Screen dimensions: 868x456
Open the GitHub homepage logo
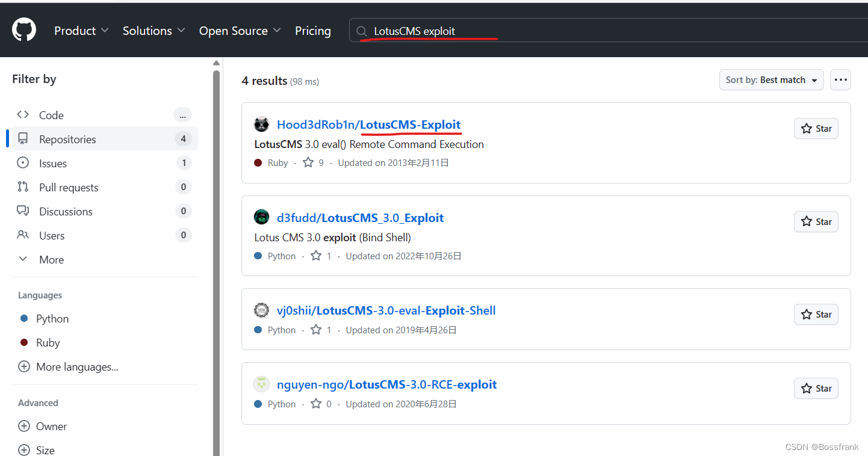click(x=24, y=30)
